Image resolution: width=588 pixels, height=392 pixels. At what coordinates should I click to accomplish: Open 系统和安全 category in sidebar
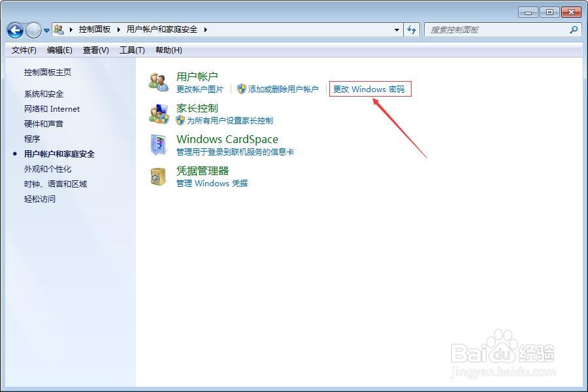click(44, 94)
